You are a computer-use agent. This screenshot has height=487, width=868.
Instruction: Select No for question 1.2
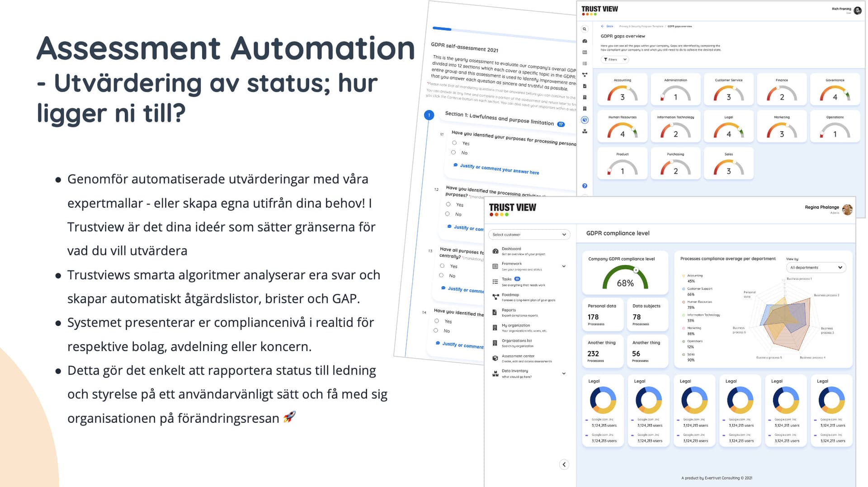447,214
